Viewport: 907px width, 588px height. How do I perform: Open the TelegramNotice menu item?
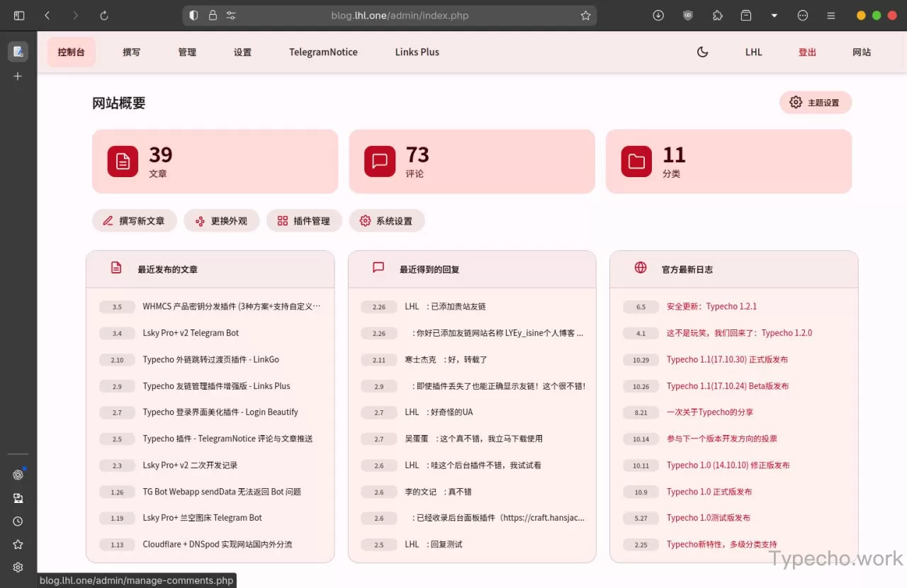pos(323,52)
